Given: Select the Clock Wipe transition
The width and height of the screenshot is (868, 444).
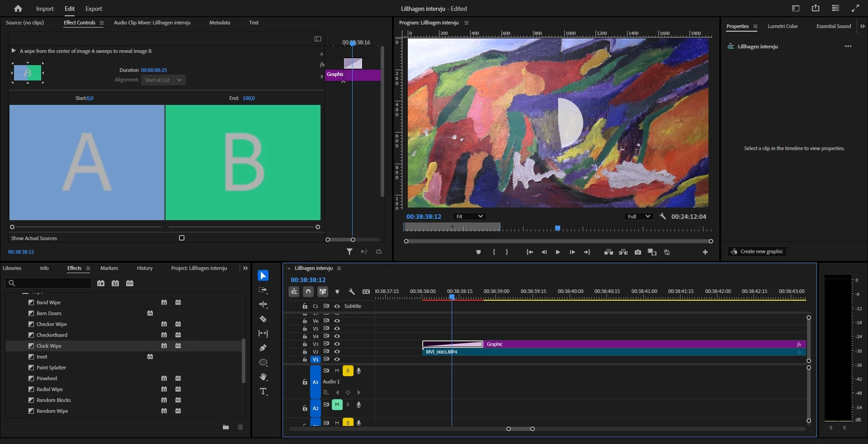Looking at the screenshot, I should tap(49, 346).
